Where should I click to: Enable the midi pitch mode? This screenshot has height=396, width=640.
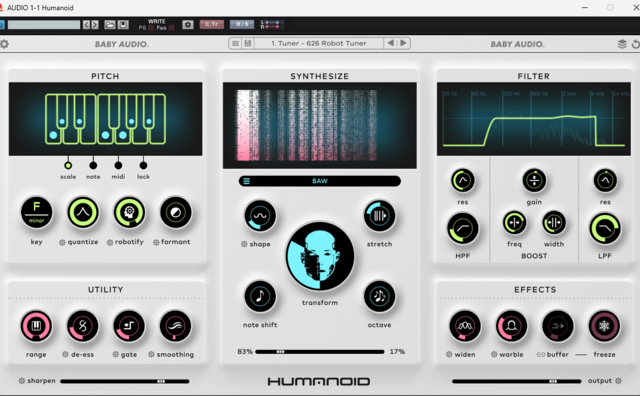click(118, 165)
